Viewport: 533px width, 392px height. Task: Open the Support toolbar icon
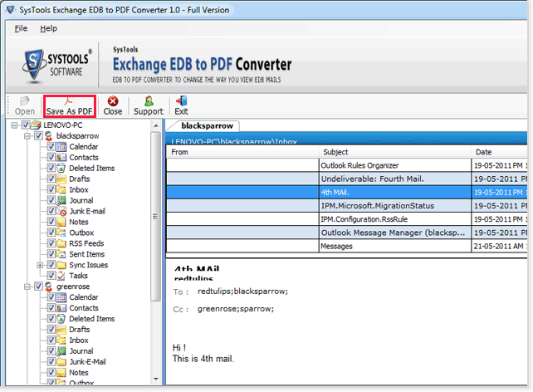tap(149, 101)
